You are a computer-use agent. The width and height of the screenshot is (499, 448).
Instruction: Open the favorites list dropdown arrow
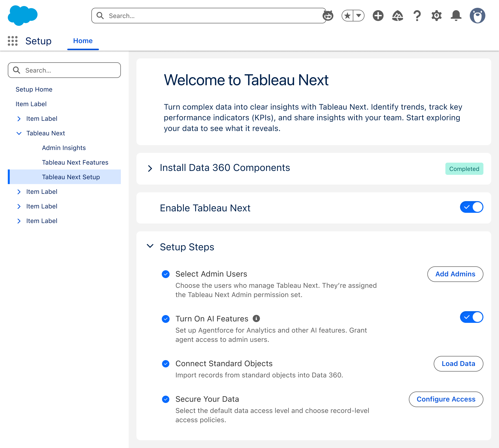(x=359, y=16)
